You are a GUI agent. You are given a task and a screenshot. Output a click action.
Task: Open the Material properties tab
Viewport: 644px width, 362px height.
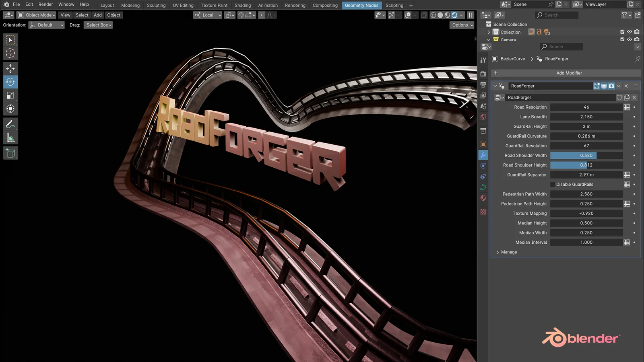click(x=483, y=198)
